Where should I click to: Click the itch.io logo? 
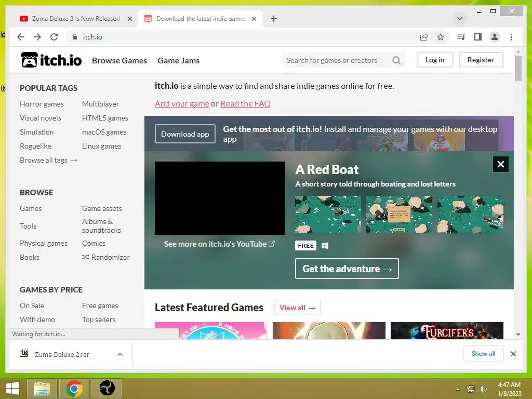click(x=51, y=60)
